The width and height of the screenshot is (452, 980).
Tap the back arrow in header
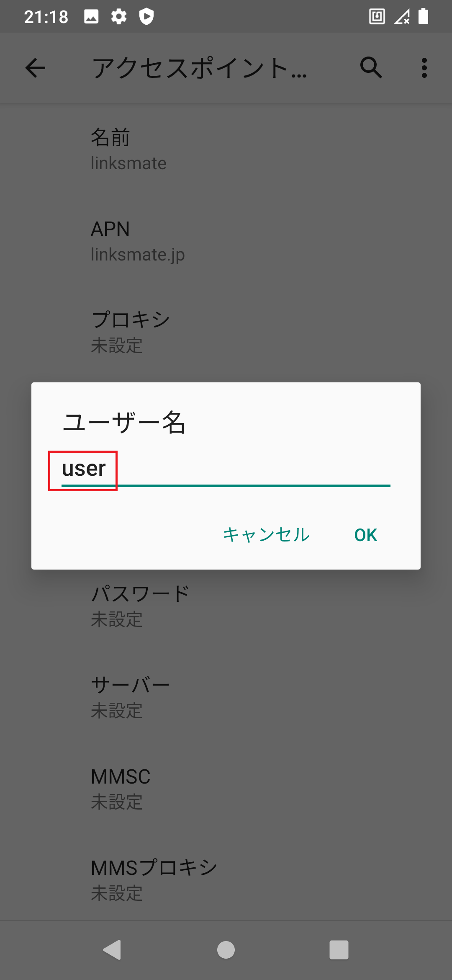(x=35, y=68)
